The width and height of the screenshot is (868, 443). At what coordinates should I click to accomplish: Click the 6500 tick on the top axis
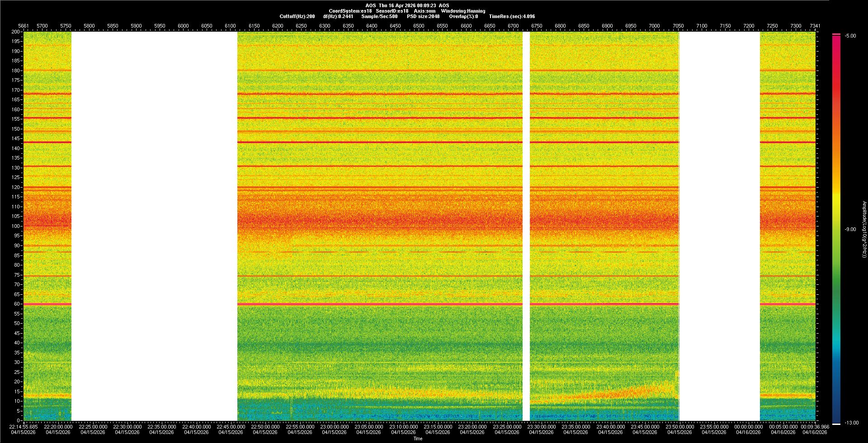point(419,26)
